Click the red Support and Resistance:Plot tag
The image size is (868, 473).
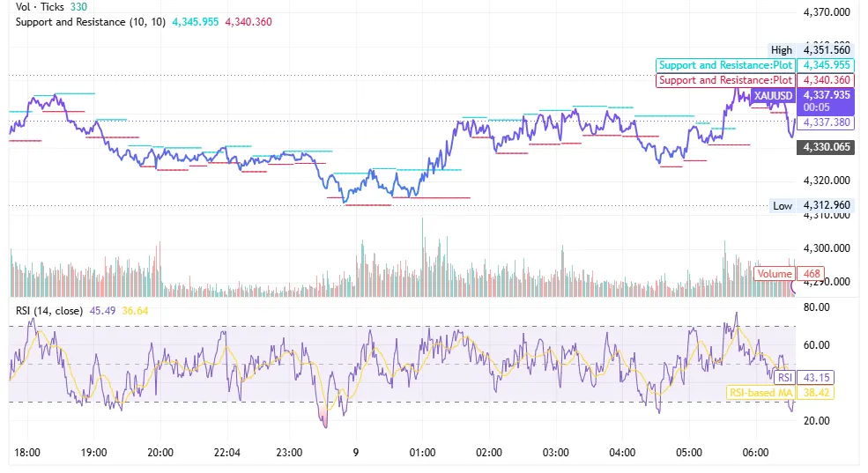[x=726, y=80]
